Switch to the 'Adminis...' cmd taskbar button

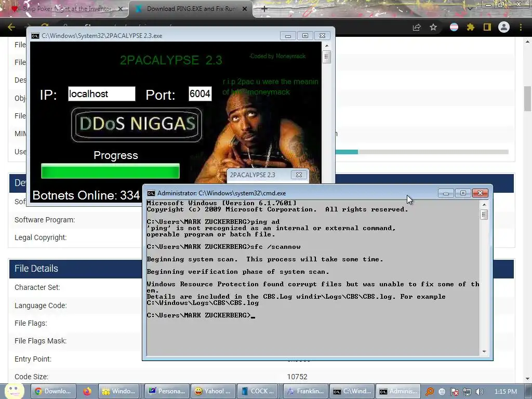pyautogui.click(x=398, y=391)
